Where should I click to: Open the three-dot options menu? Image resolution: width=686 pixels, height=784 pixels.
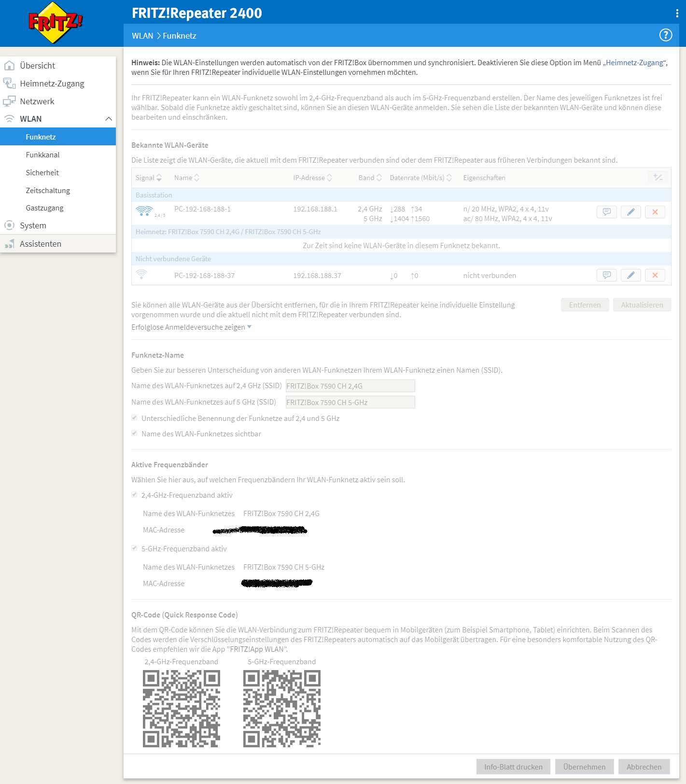(x=677, y=14)
